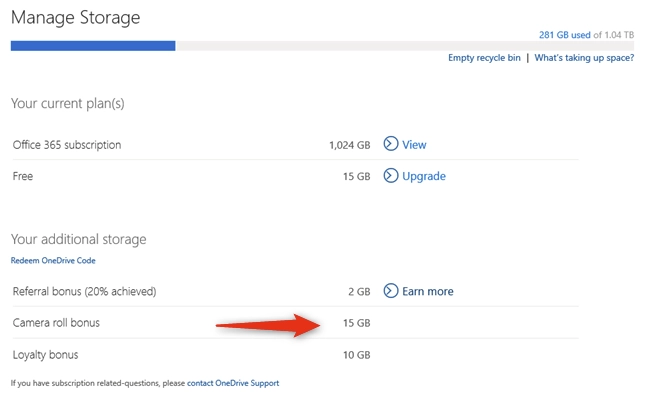Open the Upgrade link for the Free plan

click(424, 176)
